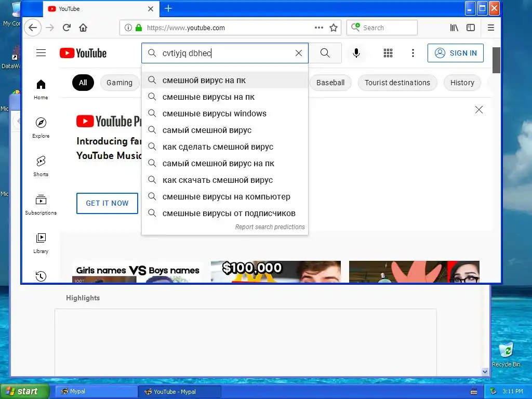Click on-screen keyboard tray icon
The image size is (532, 399).
pos(474,392)
